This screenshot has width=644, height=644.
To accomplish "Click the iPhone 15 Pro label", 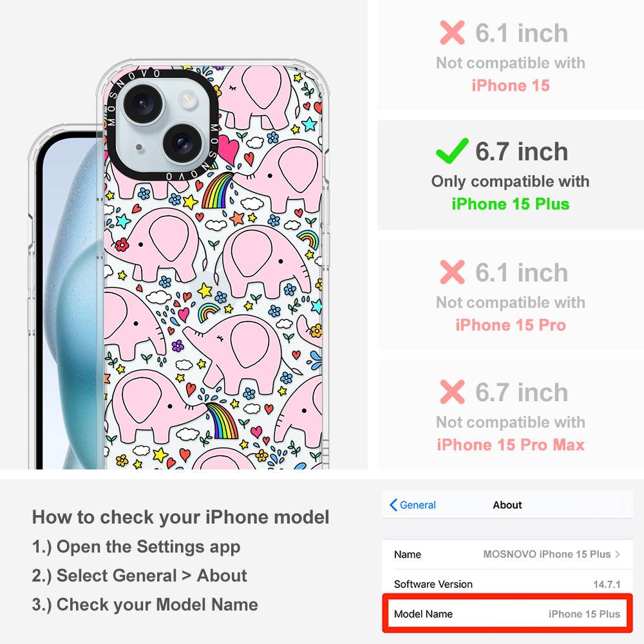I will pyautogui.click(x=511, y=325).
